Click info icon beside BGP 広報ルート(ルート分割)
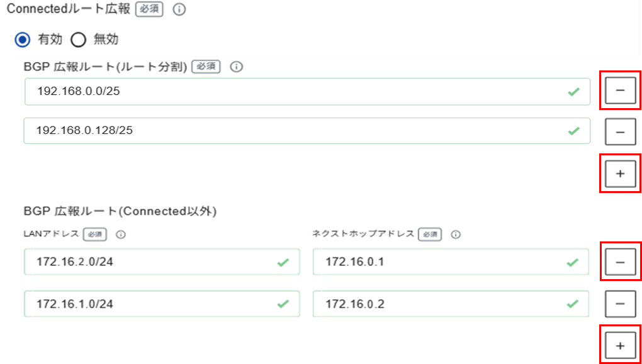Image resolution: width=642 pixels, height=364 pixels. (x=236, y=67)
